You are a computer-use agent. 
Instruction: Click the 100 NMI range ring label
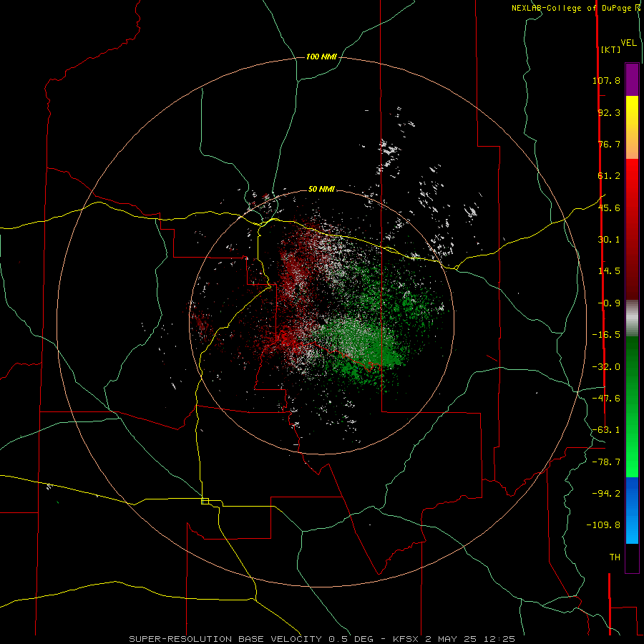(321, 57)
